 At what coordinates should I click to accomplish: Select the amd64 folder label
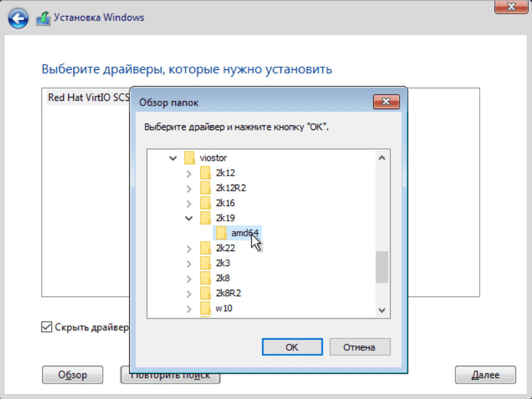pos(245,233)
